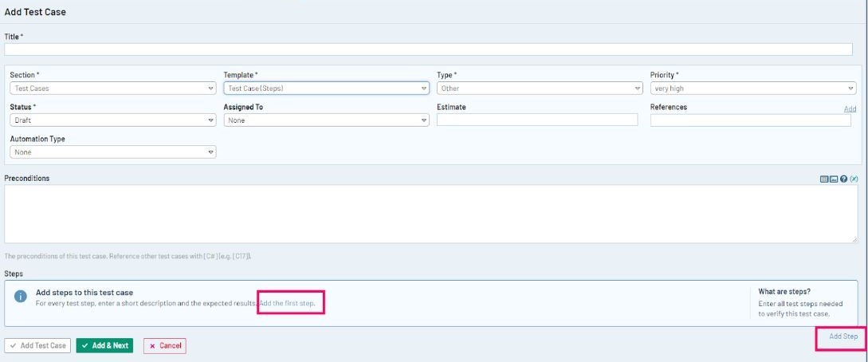
Task: Click the teal variable icon above Preconditions
Action: point(854,179)
